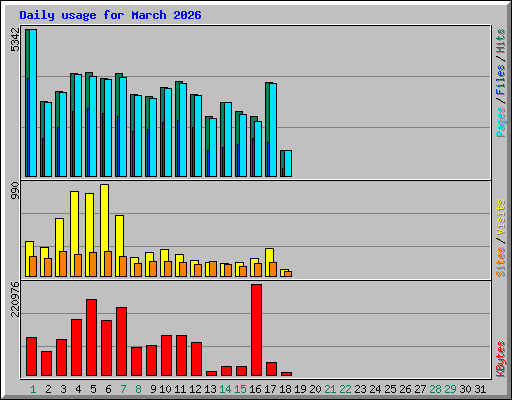
Task: Select the 5342 hits axis value
Action: tap(15, 40)
